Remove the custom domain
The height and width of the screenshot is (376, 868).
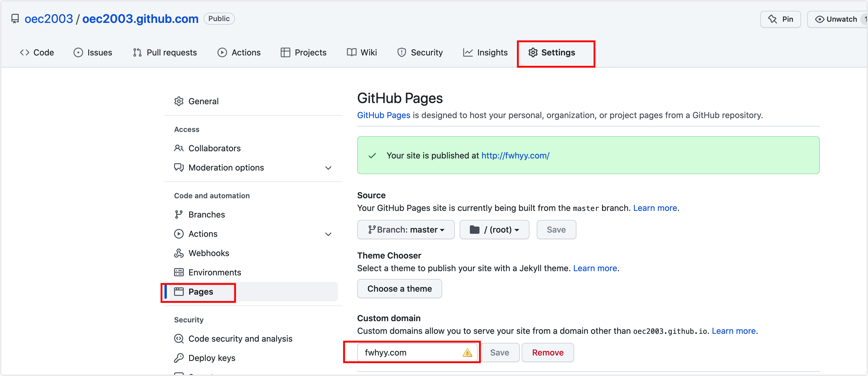coord(548,352)
